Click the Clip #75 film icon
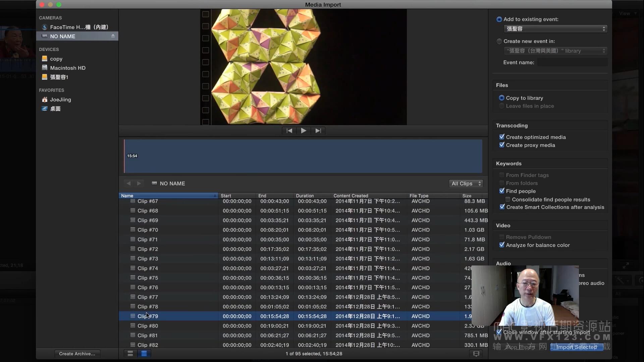 [133, 278]
